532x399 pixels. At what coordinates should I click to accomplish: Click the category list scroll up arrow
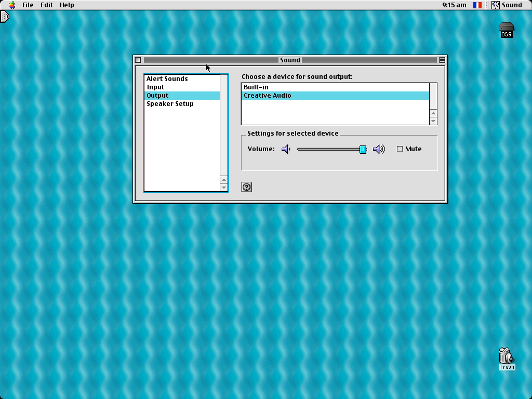click(x=223, y=179)
